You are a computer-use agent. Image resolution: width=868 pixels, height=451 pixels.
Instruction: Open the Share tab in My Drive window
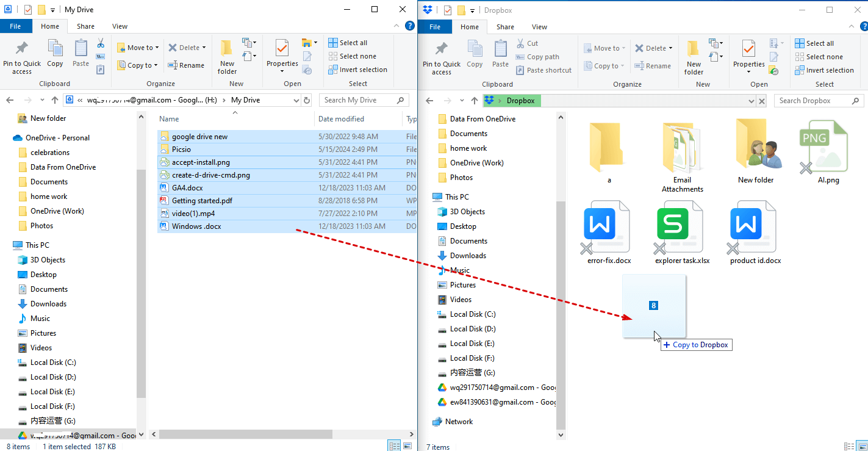click(x=85, y=26)
